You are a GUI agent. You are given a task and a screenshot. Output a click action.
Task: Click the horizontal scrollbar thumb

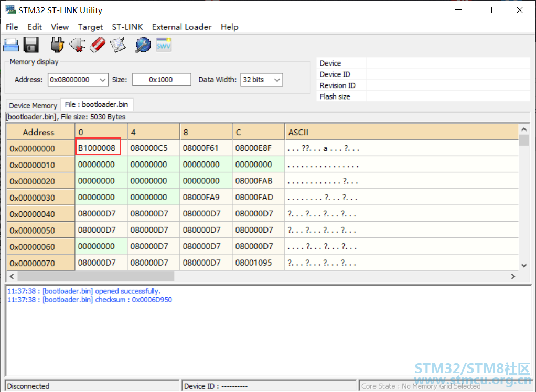(x=95, y=276)
